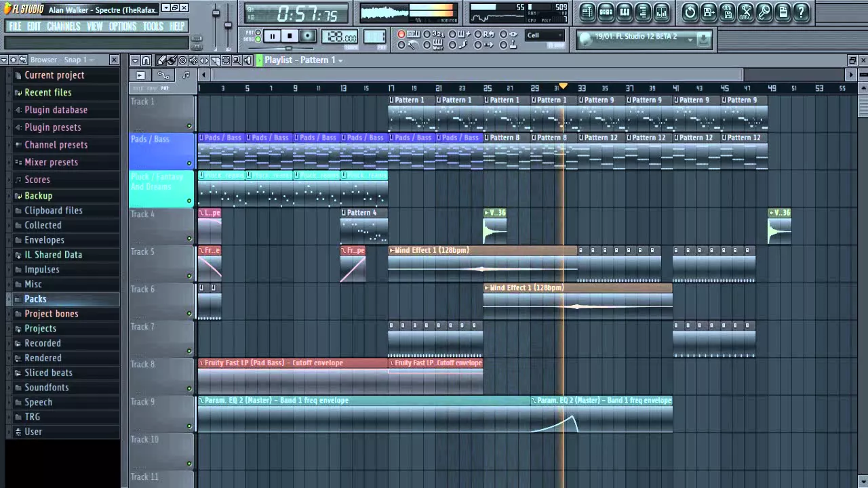Expand the Plugin database folder

[56, 110]
